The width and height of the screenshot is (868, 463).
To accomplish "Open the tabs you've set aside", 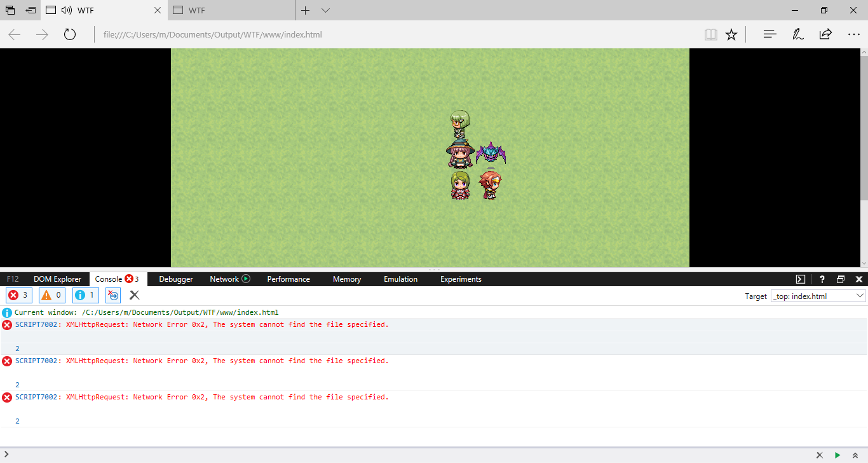I will (10, 10).
